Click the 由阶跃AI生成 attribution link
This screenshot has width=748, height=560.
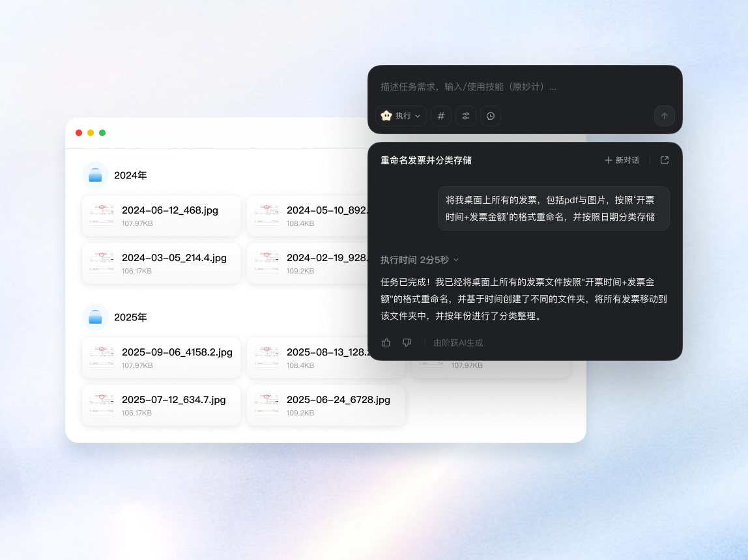pos(458,343)
